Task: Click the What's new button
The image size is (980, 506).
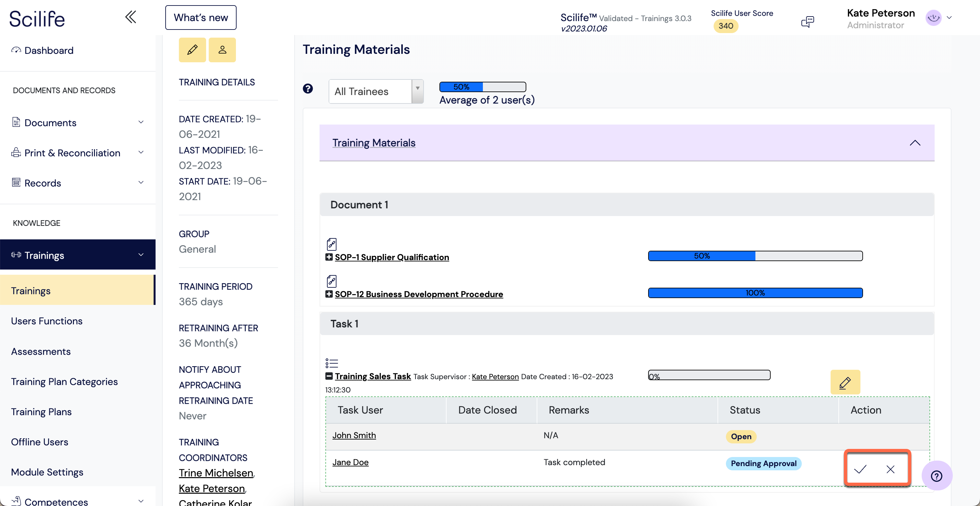Action: tap(201, 18)
